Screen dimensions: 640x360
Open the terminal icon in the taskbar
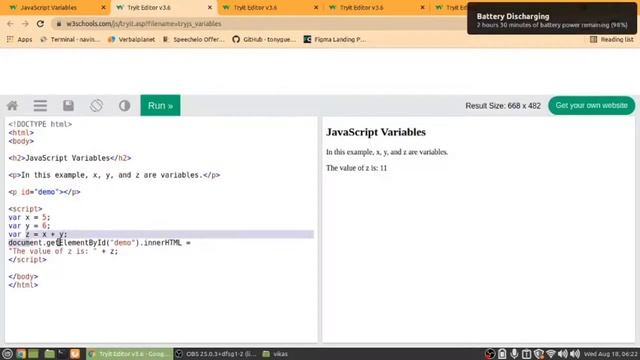point(62,354)
